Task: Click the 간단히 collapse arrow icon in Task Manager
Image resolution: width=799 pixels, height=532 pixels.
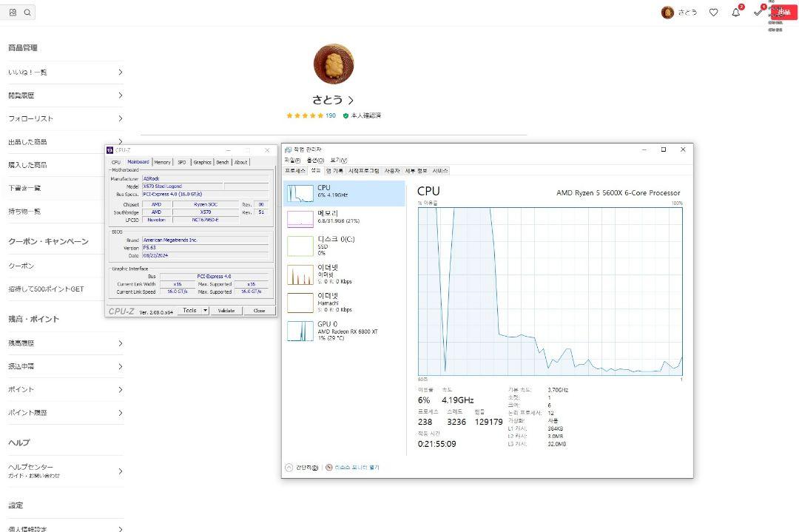Action: [x=289, y=468]
